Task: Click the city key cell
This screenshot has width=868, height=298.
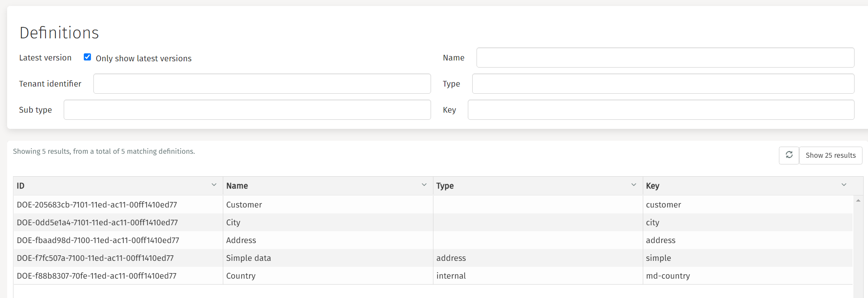Action: coord(748,223)
